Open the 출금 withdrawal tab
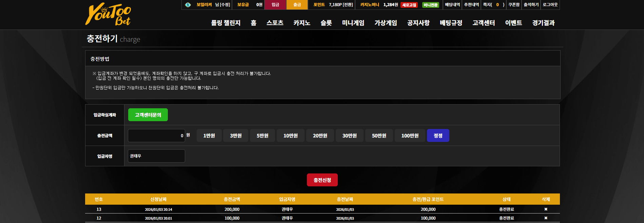 297,5
